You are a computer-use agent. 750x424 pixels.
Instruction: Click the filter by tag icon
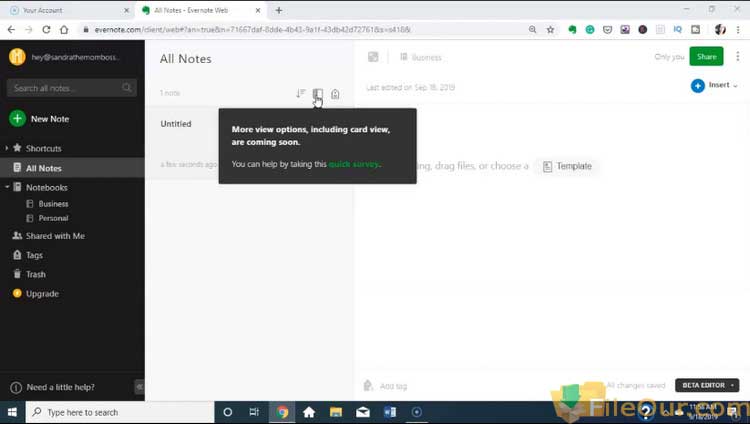[335, 94]
